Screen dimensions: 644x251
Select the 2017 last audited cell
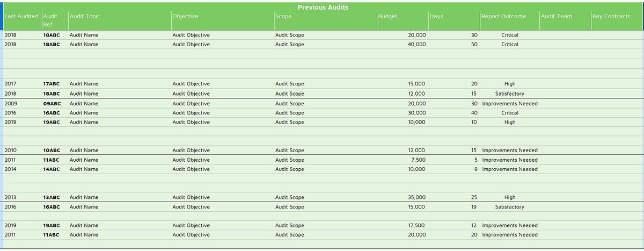tap(11, 84)
